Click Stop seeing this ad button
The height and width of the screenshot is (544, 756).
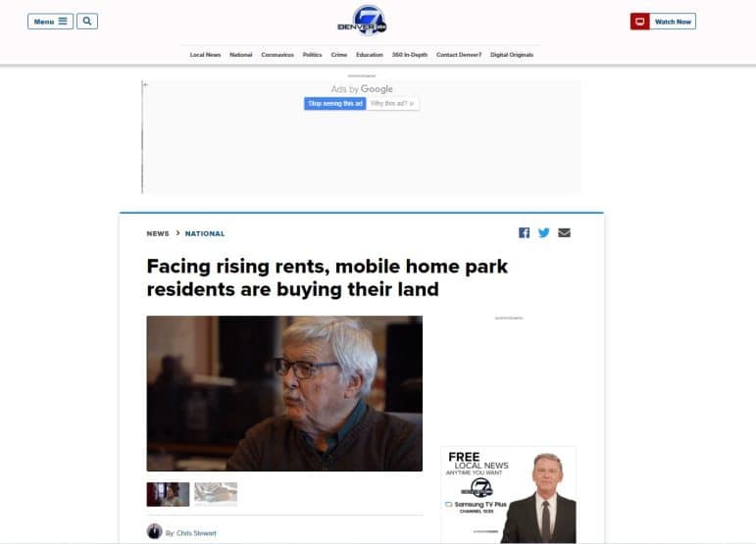pos(335,104)
